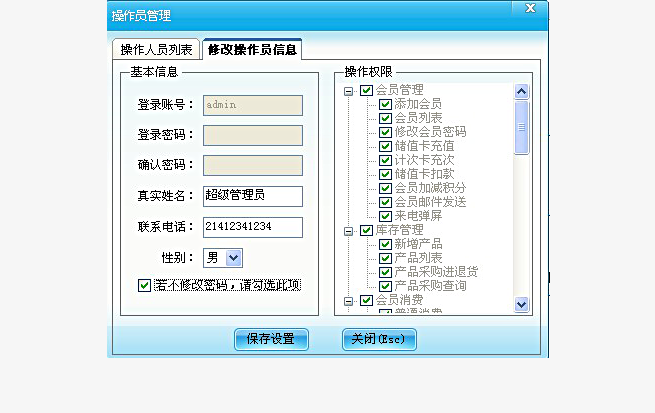Collapse the 库存管理 tree node
This screenshot has height=413, width=655.
pyautogui.click(x=348, y=231)
